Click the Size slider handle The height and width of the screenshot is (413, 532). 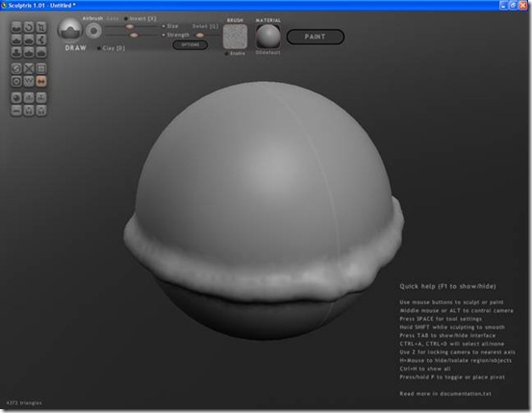[130, 26]
